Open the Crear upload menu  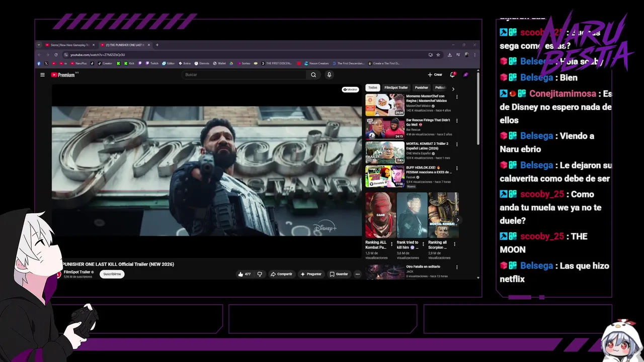(435, 75)
